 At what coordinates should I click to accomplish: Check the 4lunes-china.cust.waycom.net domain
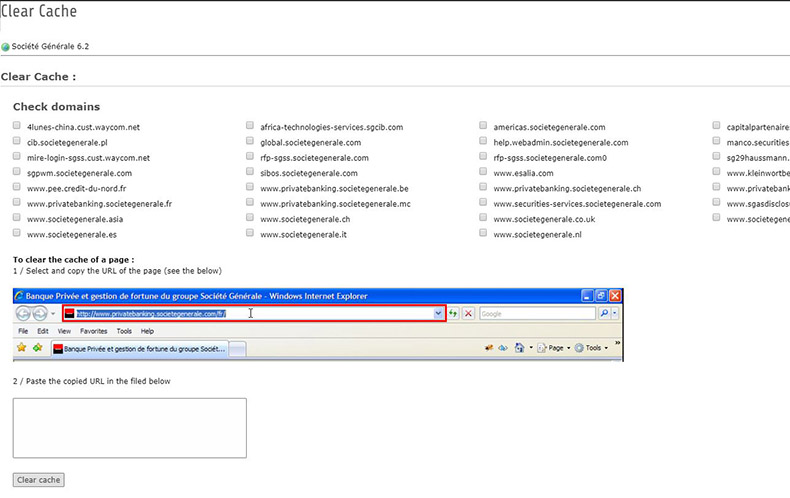tap(17, 126)
